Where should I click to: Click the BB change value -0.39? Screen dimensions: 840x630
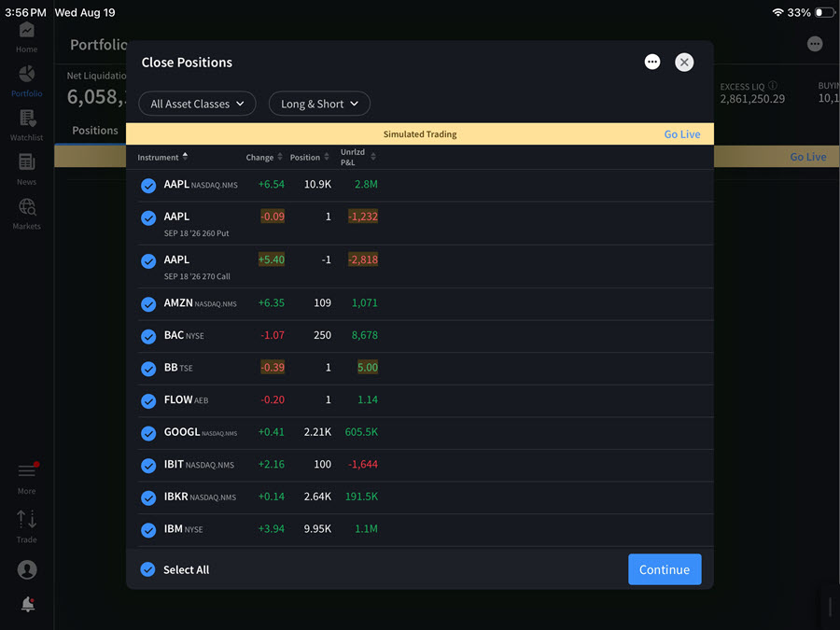(273, 368)
